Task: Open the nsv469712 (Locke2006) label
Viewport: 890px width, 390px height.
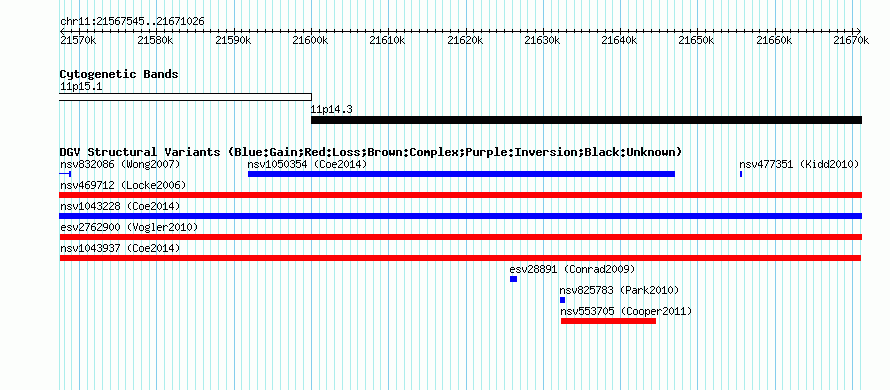Action: pyautogui.click(x=123, y=185)
